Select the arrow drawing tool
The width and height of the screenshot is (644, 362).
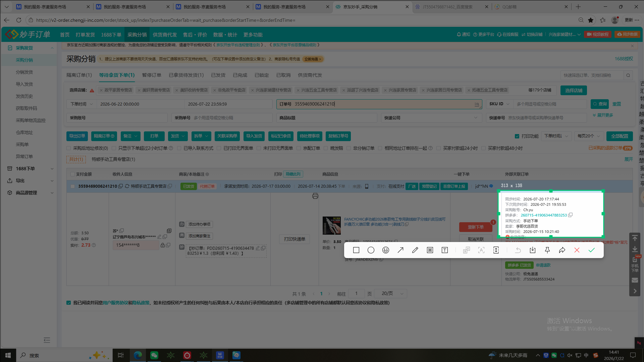400,250
